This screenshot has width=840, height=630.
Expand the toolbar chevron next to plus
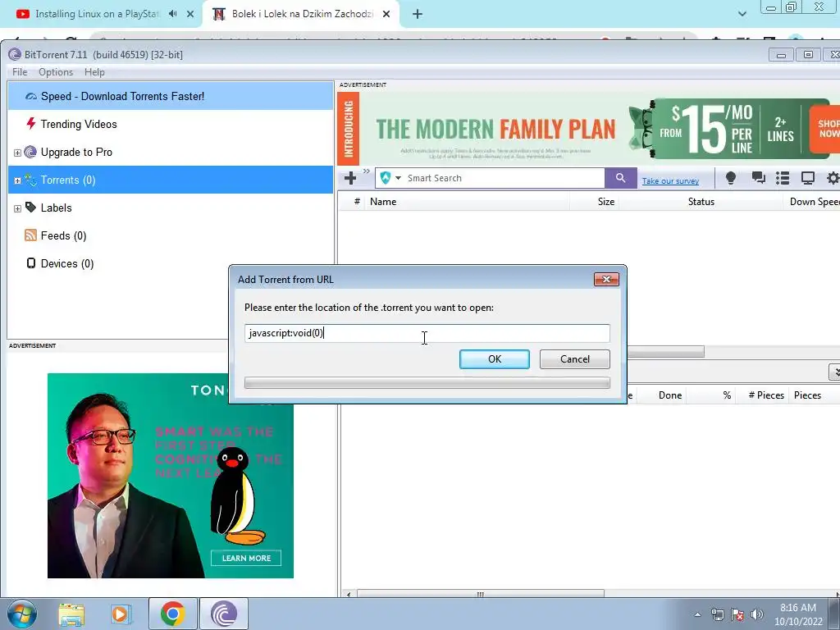tap(367, 171)
